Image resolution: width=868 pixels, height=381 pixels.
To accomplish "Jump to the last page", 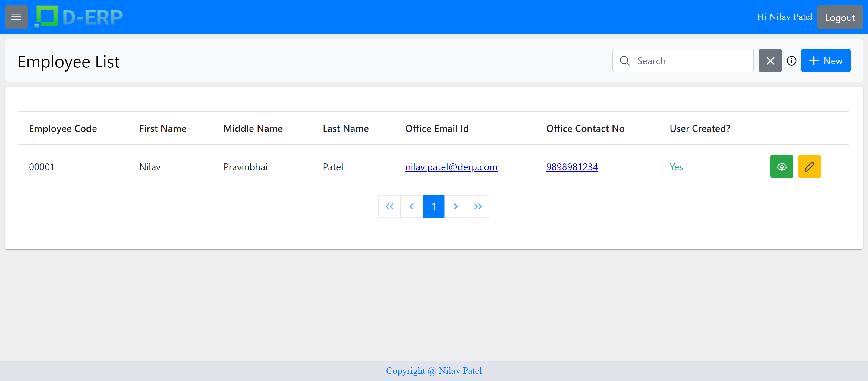I will (x=478, y=206).
